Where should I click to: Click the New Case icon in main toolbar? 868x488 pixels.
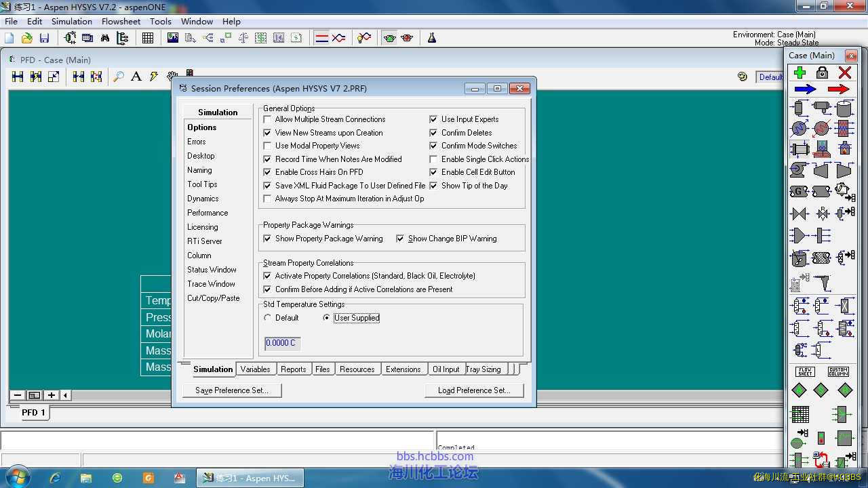pos(9,38)
